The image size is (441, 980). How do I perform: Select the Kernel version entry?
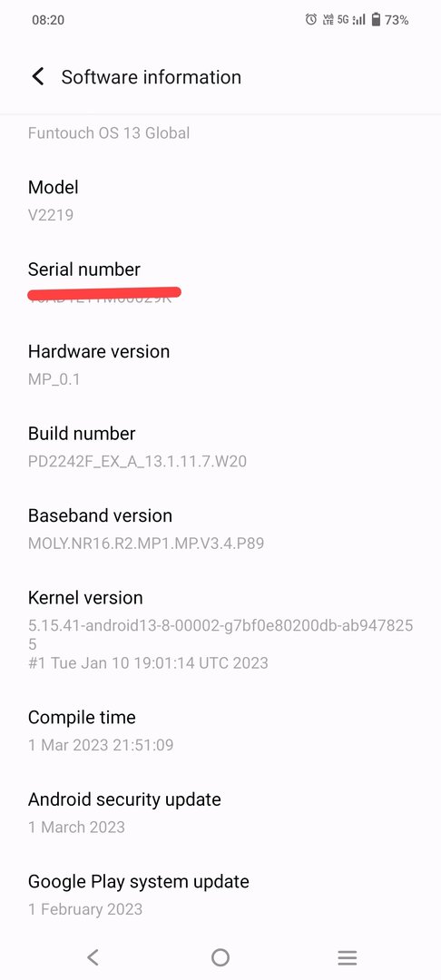point(220,630)
